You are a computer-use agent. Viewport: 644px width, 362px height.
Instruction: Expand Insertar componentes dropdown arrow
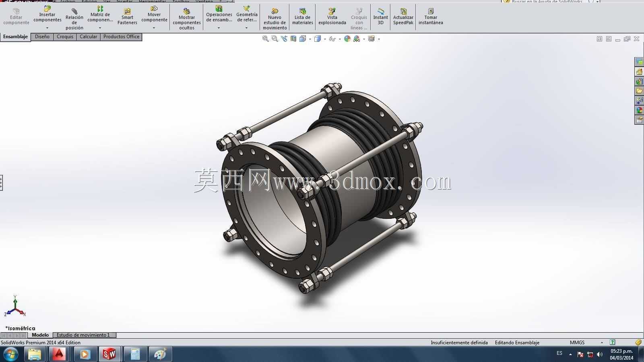tap(47, 28)
